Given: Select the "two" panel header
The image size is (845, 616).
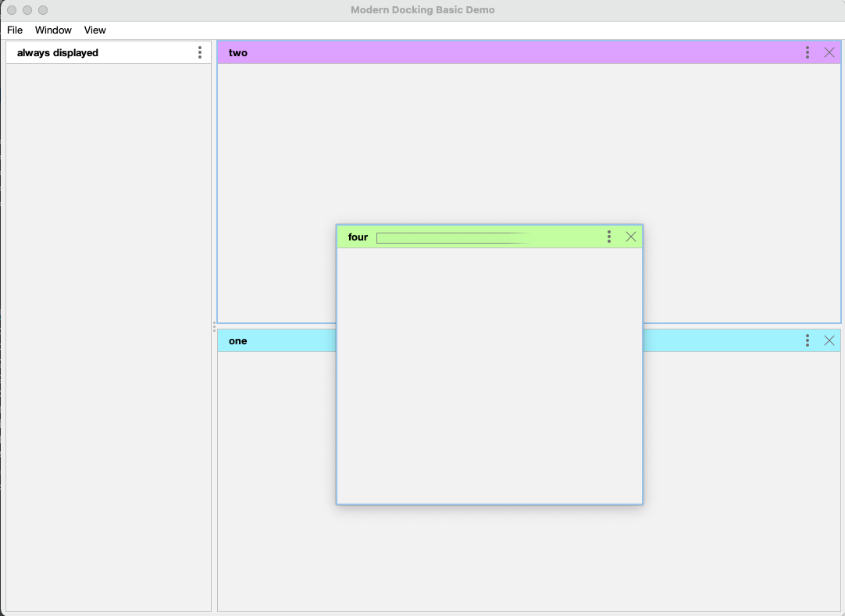Looking at the screenshot, I should tap(238, 52).
